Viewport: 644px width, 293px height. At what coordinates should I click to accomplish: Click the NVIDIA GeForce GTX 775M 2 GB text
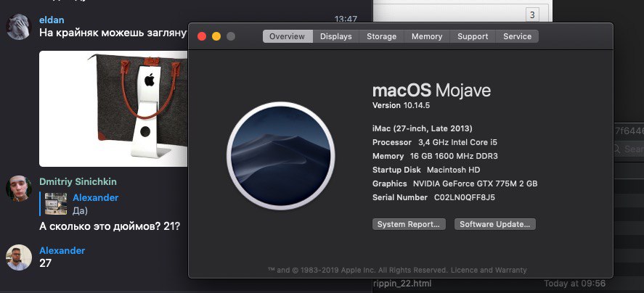coord(476,183)
